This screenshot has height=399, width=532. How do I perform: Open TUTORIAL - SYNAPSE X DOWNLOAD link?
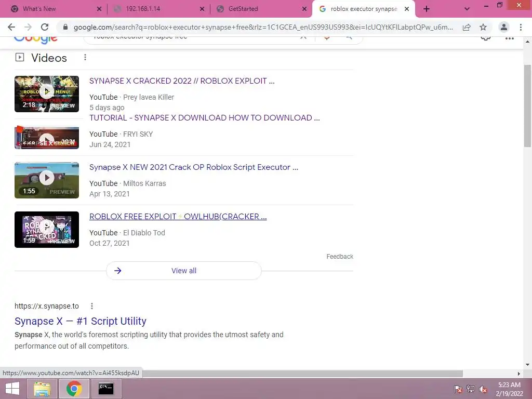(x=205, y=118)
